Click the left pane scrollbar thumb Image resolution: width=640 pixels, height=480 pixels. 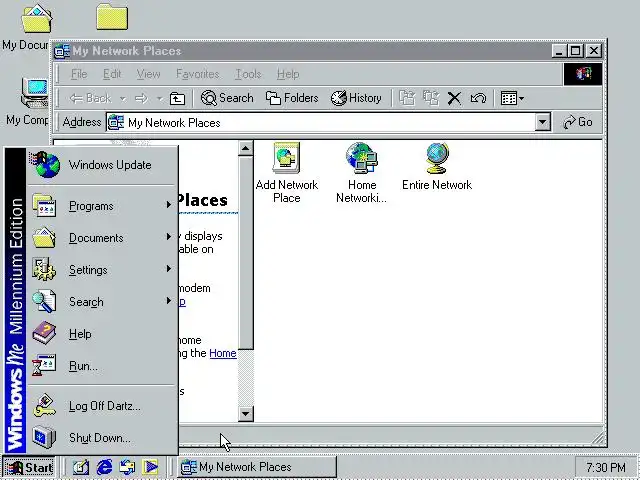(246, 252)
